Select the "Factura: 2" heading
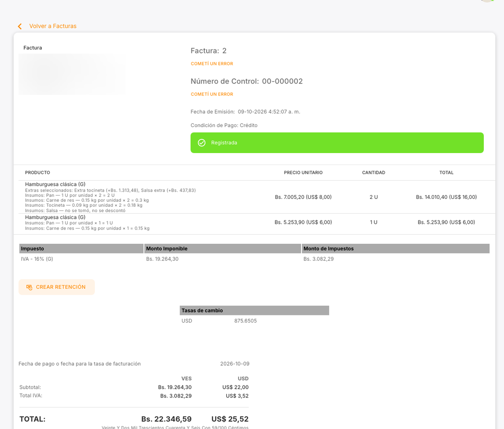Image resolution: width=504 pixels, height=429 pixels. click(208, 51)
